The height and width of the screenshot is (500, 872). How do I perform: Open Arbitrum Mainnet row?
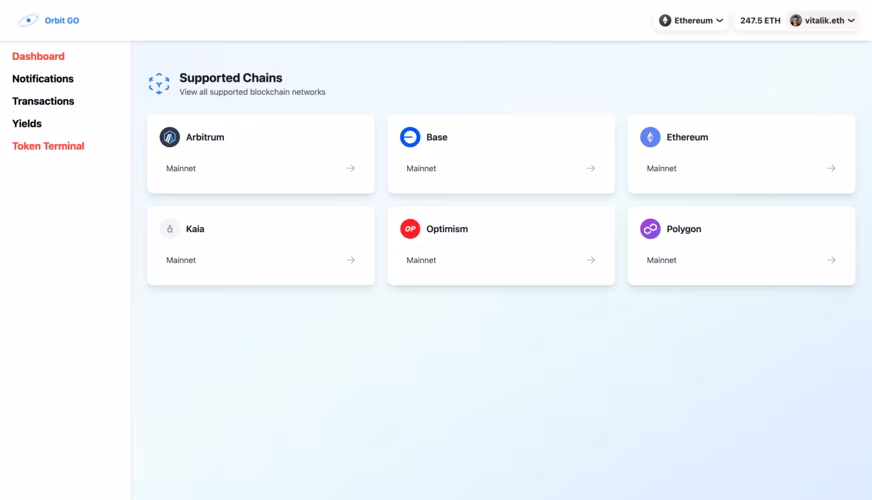click(260, 168)
